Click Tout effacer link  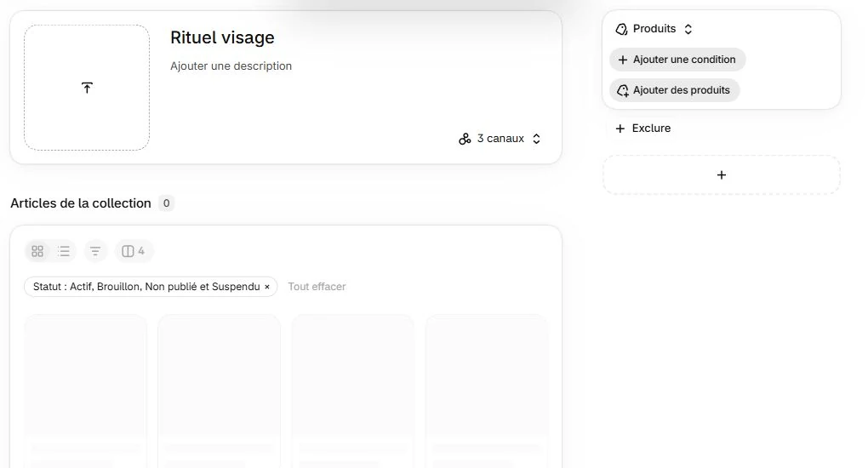(x=317, y=287)
